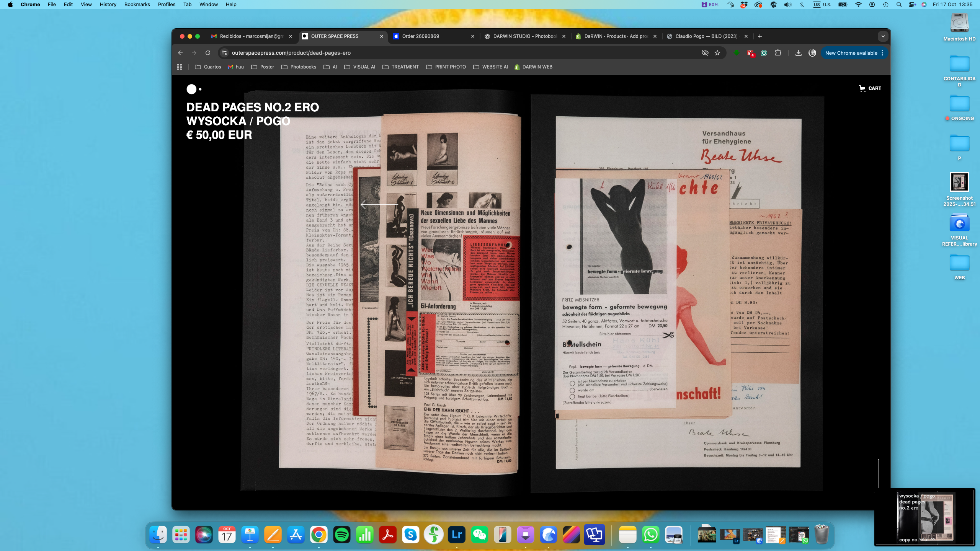Open the VISUAL AI bookmarks folder
This screenshot has width=980, height=551.
[359, 67]
